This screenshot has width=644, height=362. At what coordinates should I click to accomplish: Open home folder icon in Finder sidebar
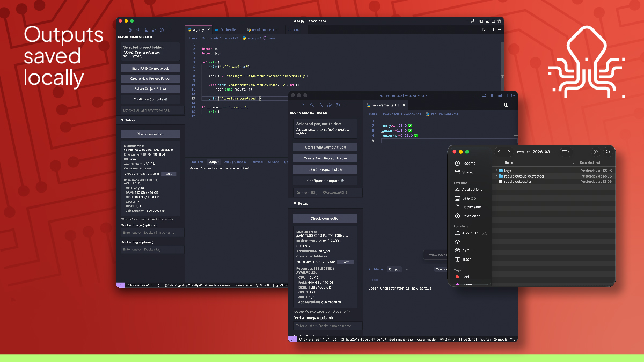[457, 242]
